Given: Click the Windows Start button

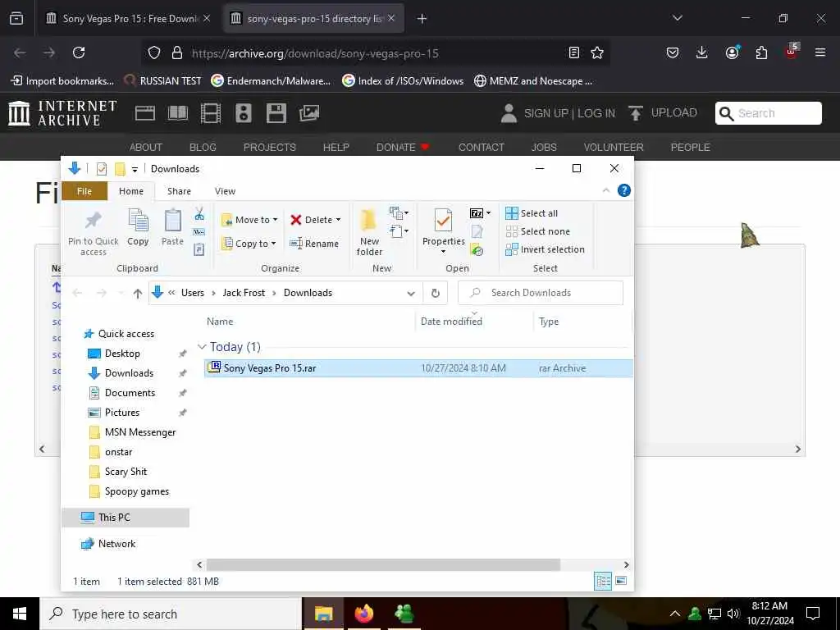Looking at the screenshot, I should (20, 614).
